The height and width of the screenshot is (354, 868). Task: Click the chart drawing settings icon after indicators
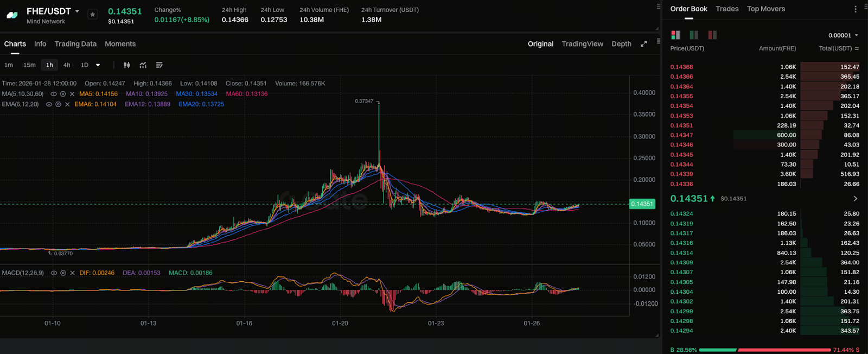click(x=159, y=65)
